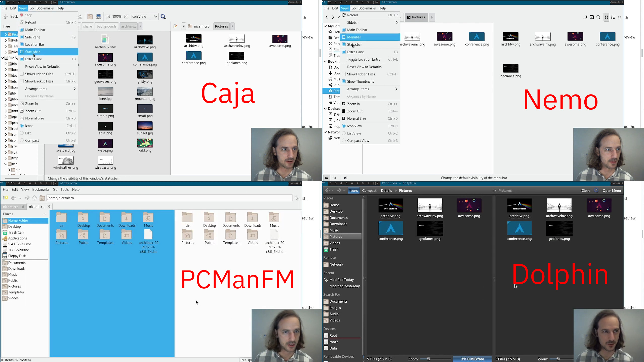644x362 pixels.
Task: Click Close button in Dolphin toolbar
Action: (586, 191)
